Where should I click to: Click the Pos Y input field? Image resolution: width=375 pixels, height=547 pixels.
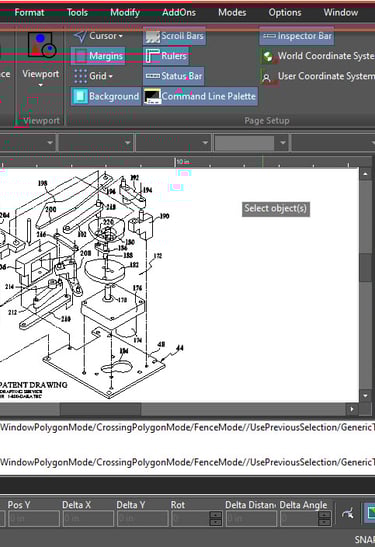click(x=34, y=519)
